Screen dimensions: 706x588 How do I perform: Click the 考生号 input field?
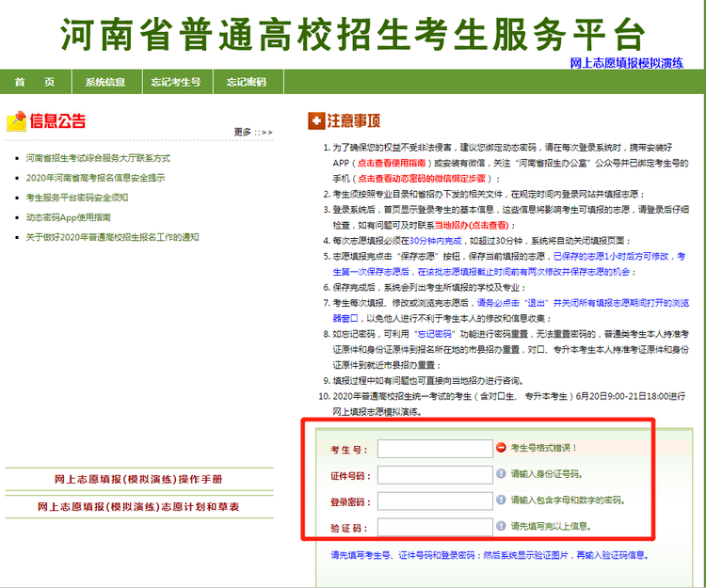435,449
